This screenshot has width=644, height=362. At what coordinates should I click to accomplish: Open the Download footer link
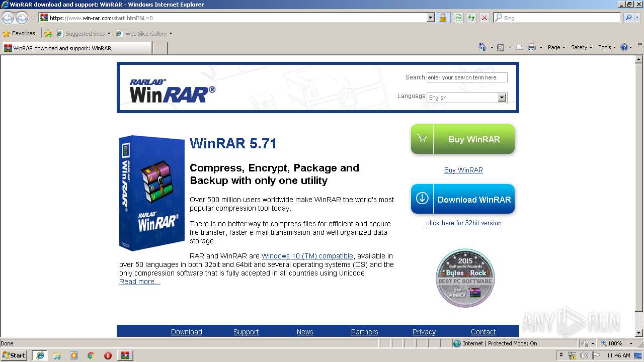[x=187, y=332]
